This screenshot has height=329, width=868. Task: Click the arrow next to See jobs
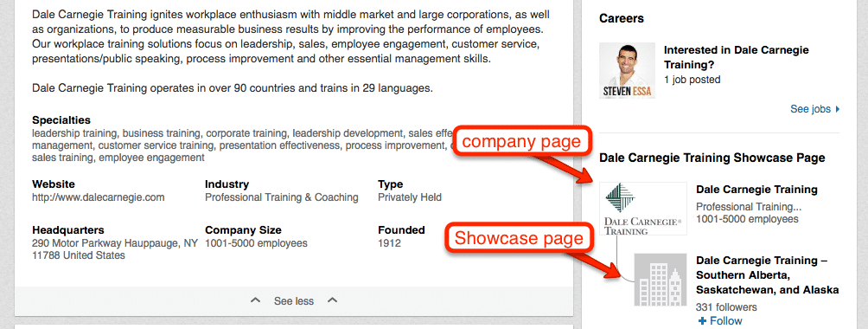(837, 109)
